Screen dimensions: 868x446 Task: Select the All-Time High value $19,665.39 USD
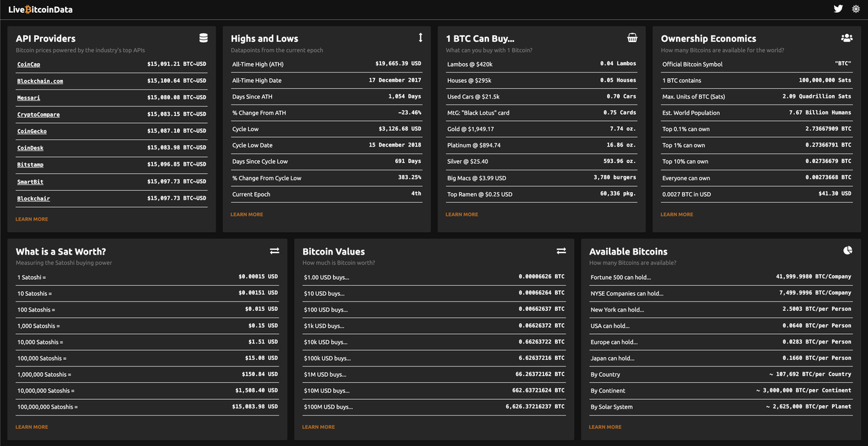click(x=398, y=64)
